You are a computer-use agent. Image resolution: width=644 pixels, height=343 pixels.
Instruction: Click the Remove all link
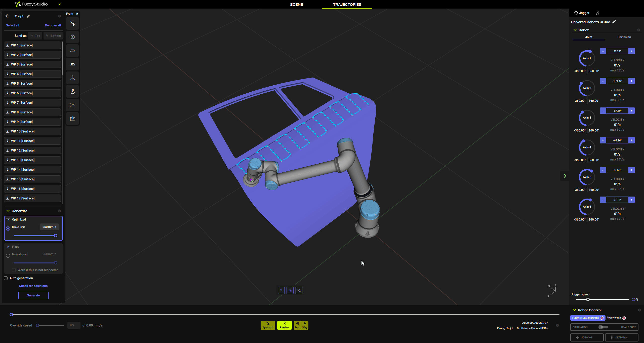(x=53, y=25)
